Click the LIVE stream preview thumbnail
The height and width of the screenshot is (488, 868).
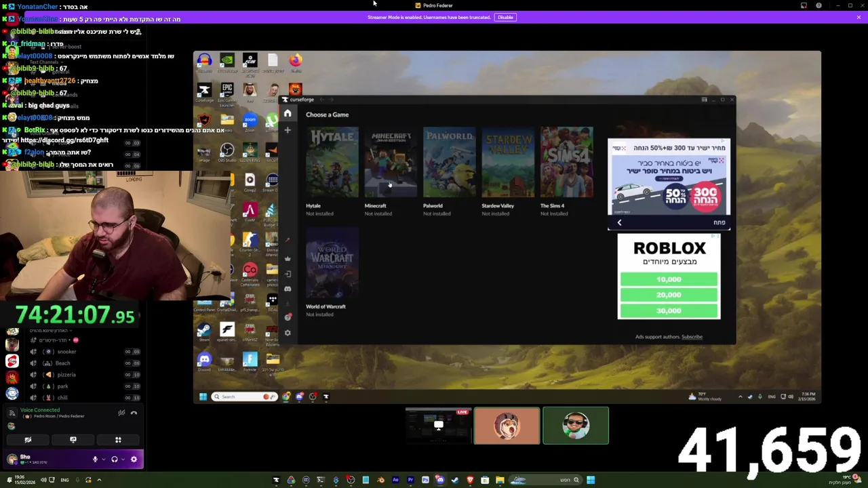coord(438,426)
